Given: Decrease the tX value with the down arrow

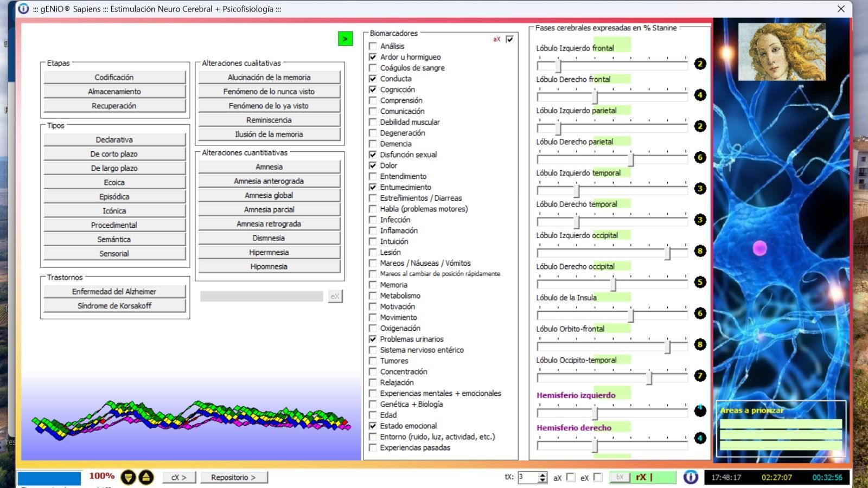Looking at the screenshot, I should click(542, 480).
